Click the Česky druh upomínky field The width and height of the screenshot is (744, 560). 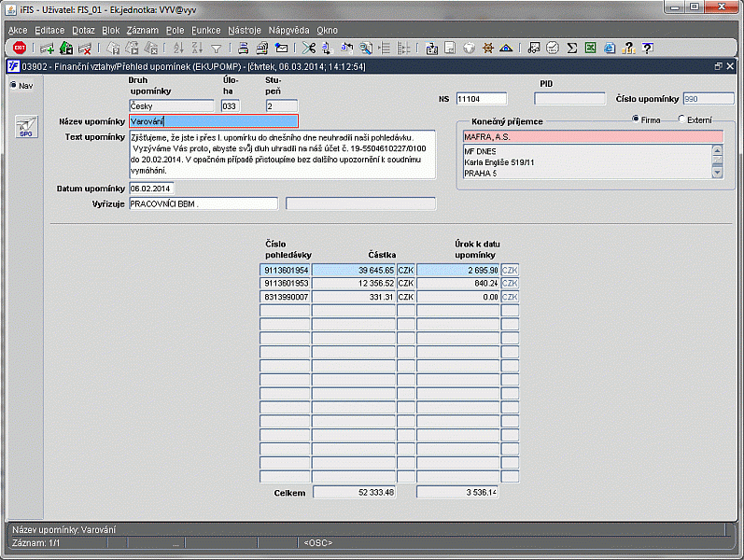coord(172,105)
